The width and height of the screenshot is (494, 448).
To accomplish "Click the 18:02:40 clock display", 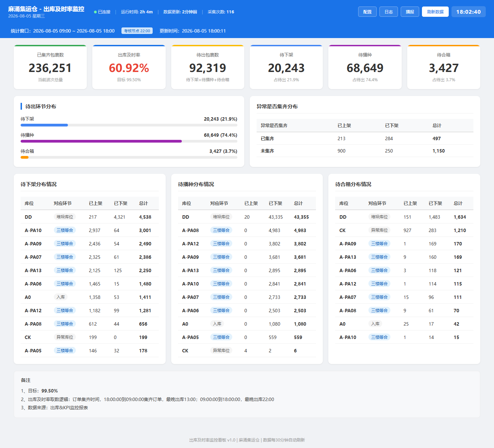I will point(469,12).
